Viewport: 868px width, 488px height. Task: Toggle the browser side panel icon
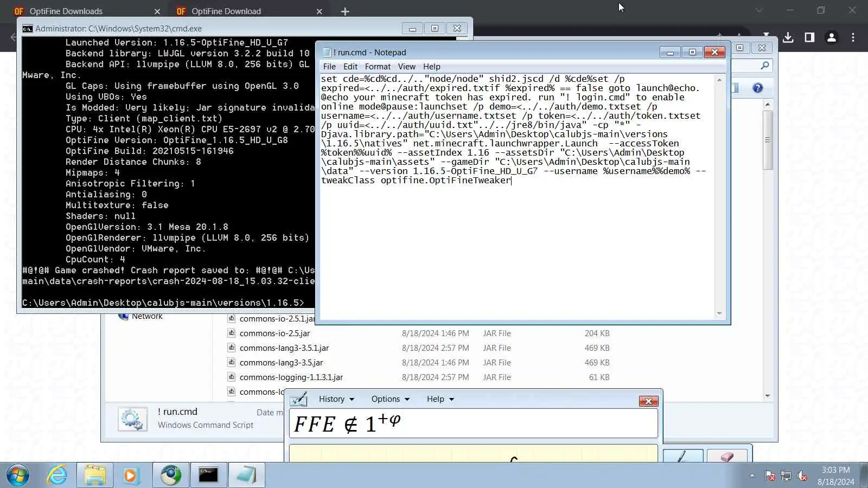809,37
